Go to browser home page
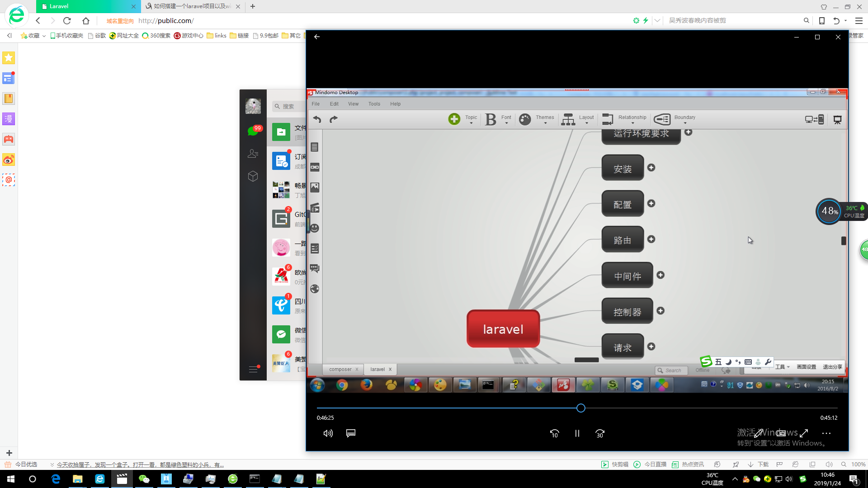 click(x=86, y=21)
